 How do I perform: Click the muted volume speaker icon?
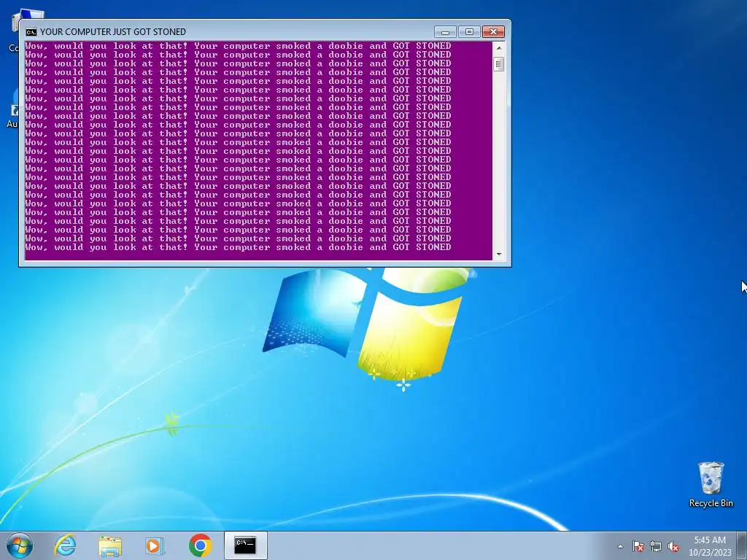click(x=673, y=546)
